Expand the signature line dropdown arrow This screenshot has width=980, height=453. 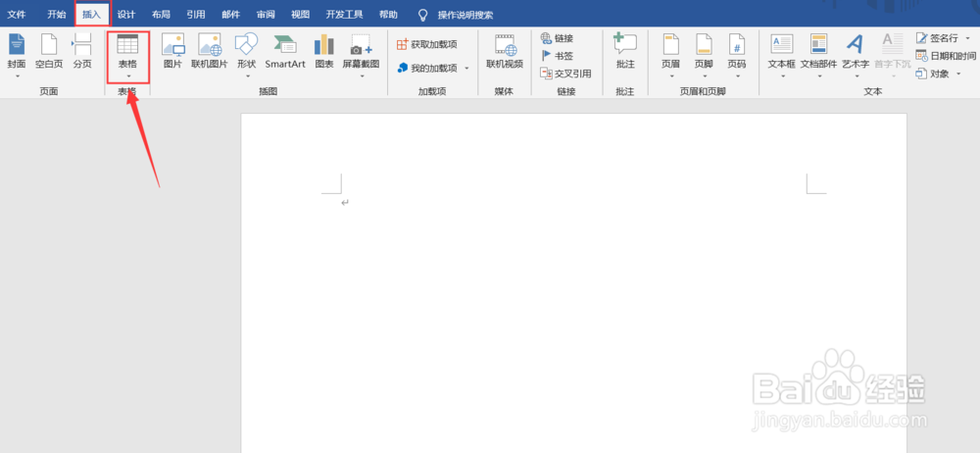pyautogui.click(x=967, y=38)
